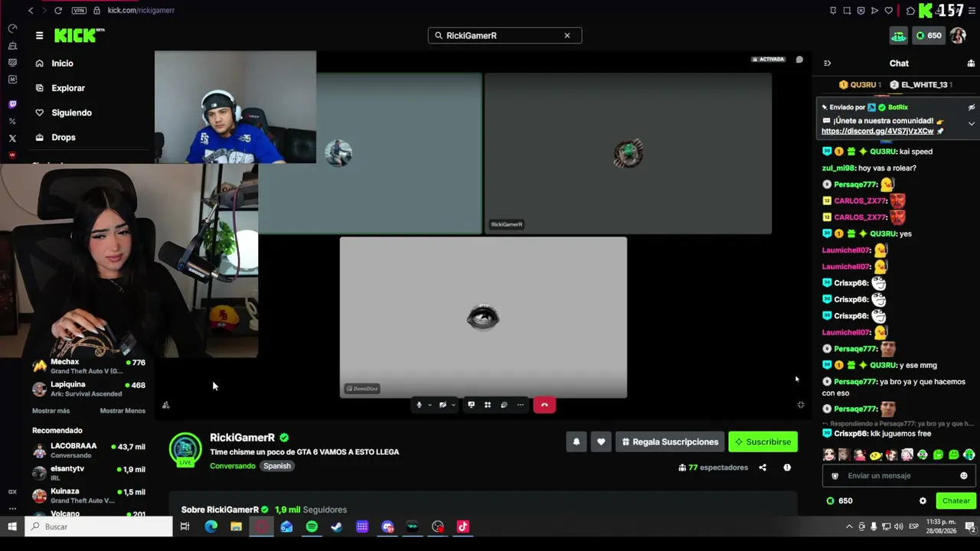Open TikTok app from the taskbar
The width and height of the screenshot is (980, 551).
(x=462, y=527)
